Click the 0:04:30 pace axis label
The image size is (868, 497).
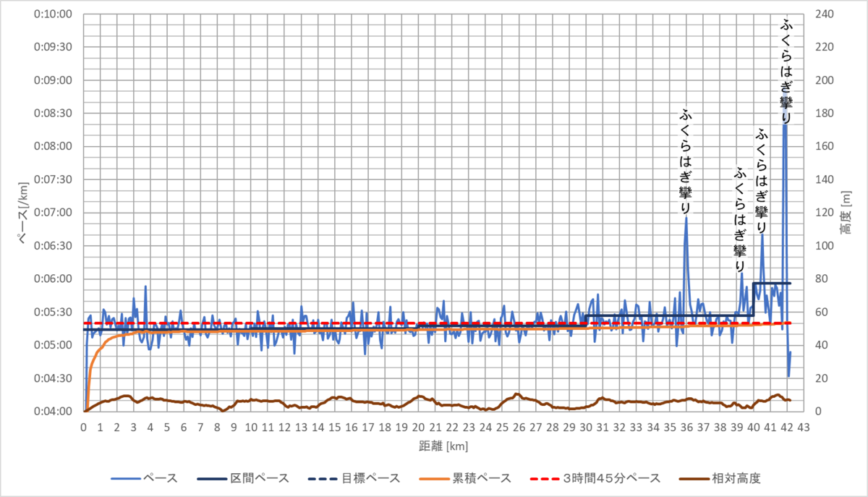(x=54, y=378)
